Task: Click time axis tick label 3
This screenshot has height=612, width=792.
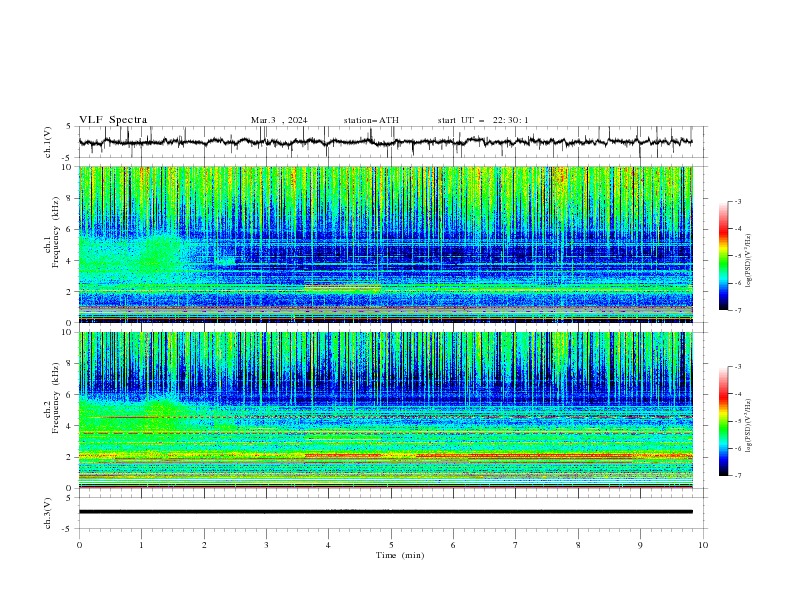Action: click(266, 545)
